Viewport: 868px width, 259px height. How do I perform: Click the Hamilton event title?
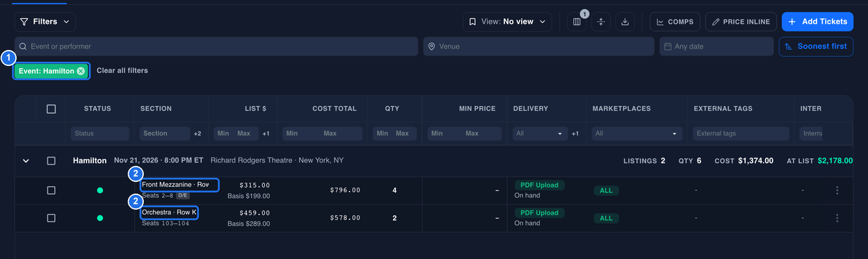[x=90, y=160]
